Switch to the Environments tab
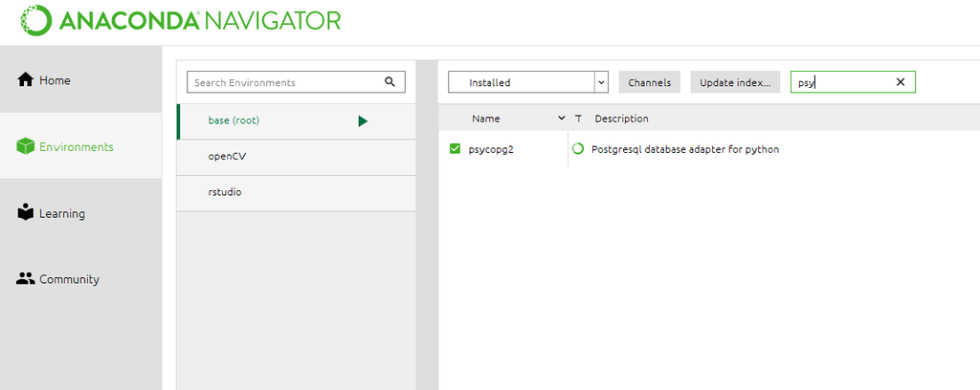Viewport: 980px width, 390px height. (80, 146)
